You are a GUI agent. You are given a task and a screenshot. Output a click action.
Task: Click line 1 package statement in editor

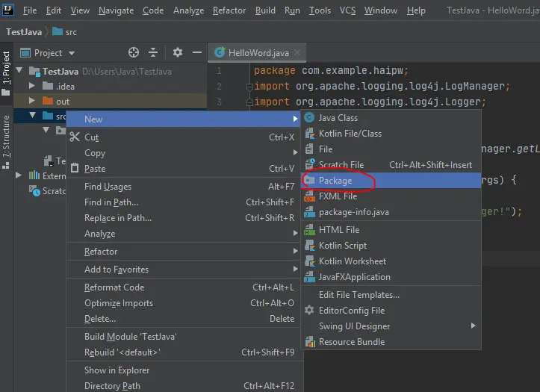331,70
